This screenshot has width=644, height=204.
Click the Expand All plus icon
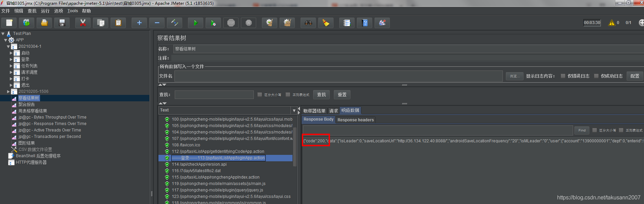139,23
